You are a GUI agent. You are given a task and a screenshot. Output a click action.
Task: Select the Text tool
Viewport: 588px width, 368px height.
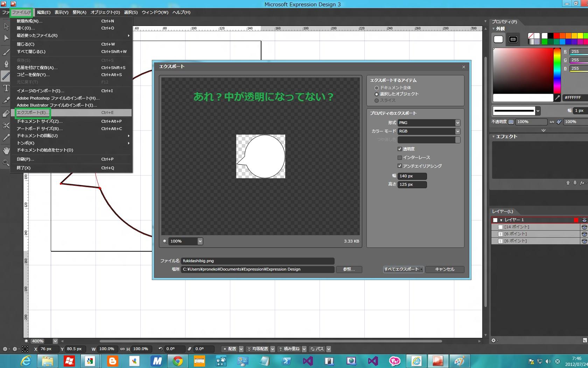pyautogui.click(x=6, y=88)
